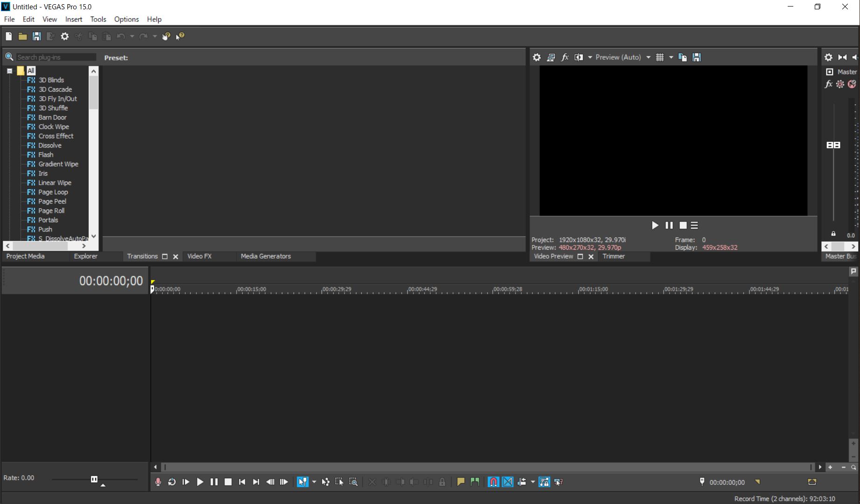Viewport: 860px width, 504px height.
Task: Expand the Undo history dropdown arrow
Action: (x=132, y=36)
